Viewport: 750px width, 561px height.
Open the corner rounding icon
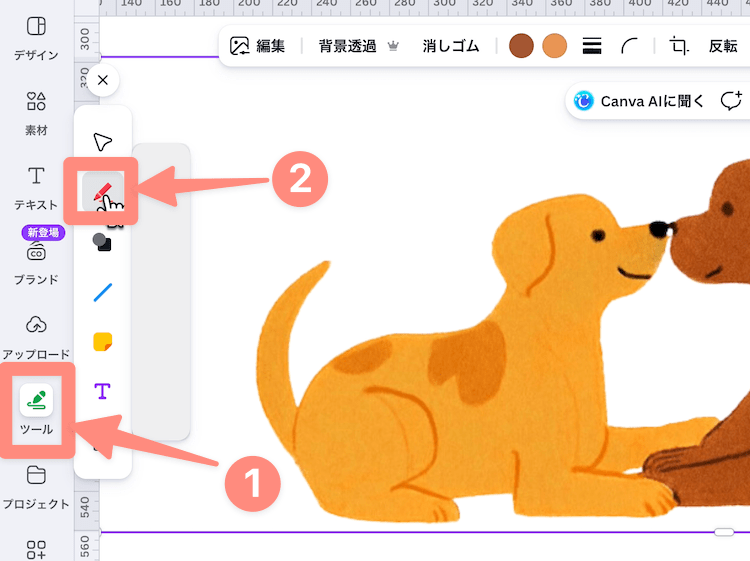pyautogui.click(x=629, y=46)
